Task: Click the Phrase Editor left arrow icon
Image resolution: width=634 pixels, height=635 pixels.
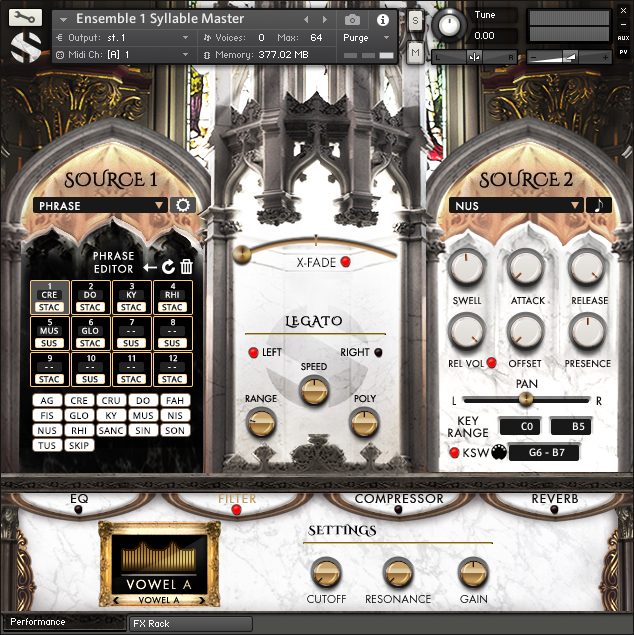Action: click(150, 266)
